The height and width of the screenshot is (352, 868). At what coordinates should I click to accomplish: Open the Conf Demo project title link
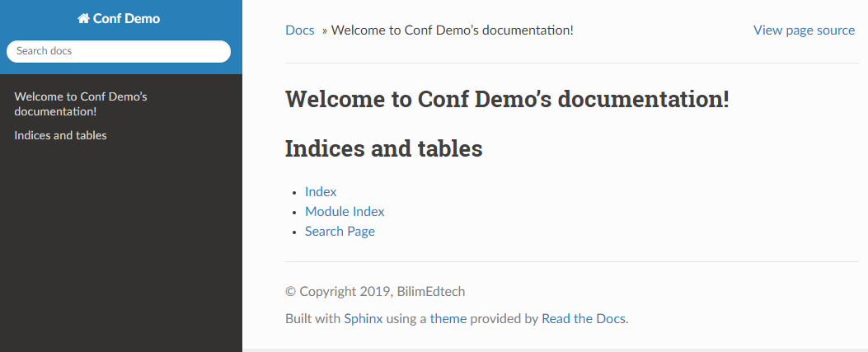119,19
